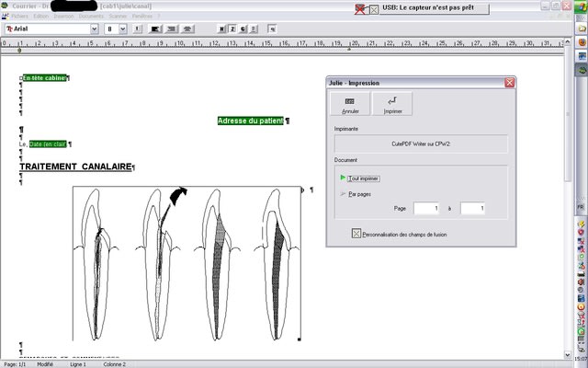Click the align left toolbar icon
This screenshot has width=588, height=368.
(x=153, y=29)
